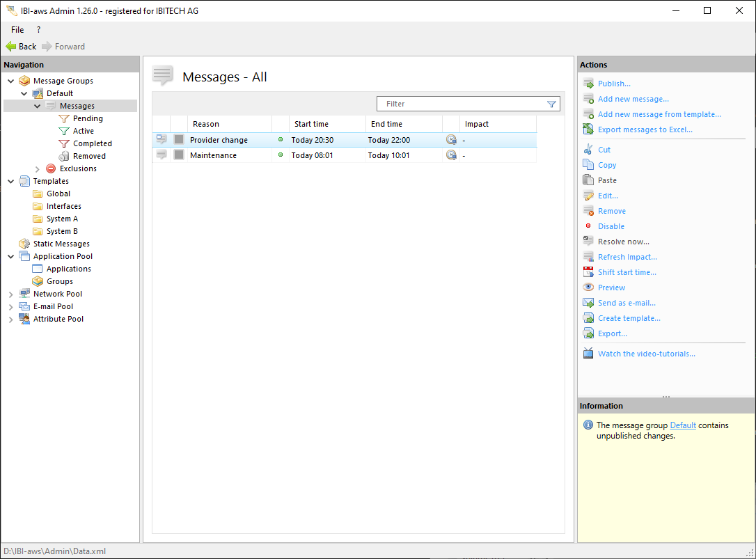Expand the Network Pool node
The image size is (756, 559).
point(10,294)
